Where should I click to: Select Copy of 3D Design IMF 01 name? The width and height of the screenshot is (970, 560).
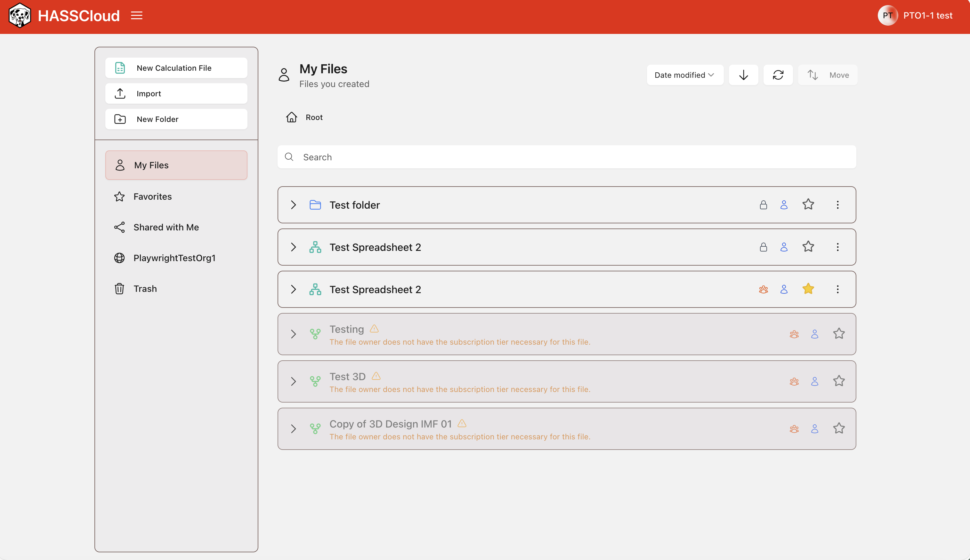[390, 424]
